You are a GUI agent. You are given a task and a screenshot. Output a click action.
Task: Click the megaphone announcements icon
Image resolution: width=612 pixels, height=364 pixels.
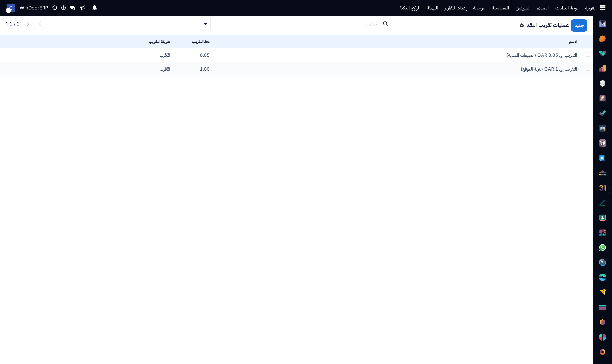pos(83,8)
